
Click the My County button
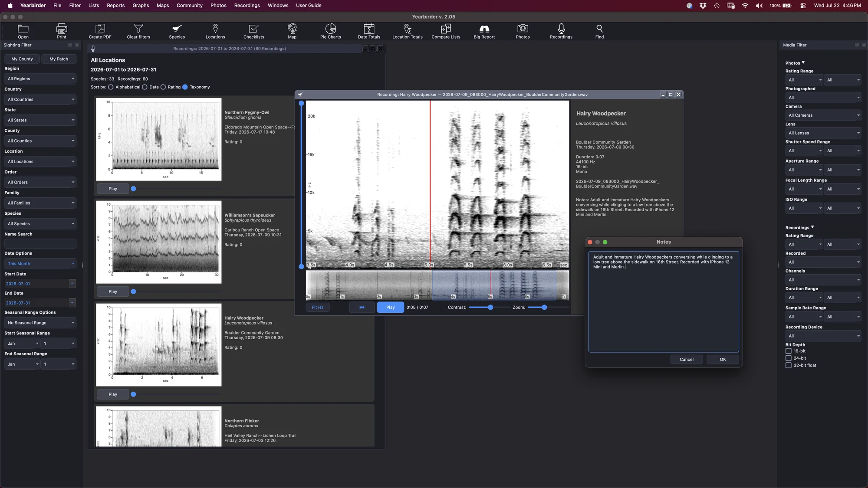coord(22,59)
